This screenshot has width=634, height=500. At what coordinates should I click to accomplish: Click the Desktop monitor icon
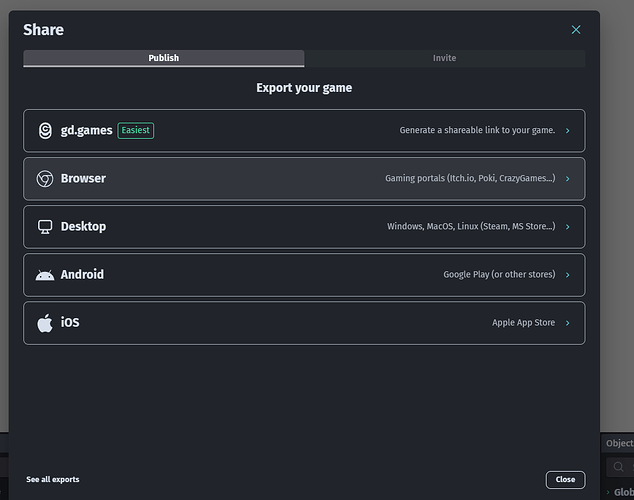pyautogui.click(x=45, y=227)
